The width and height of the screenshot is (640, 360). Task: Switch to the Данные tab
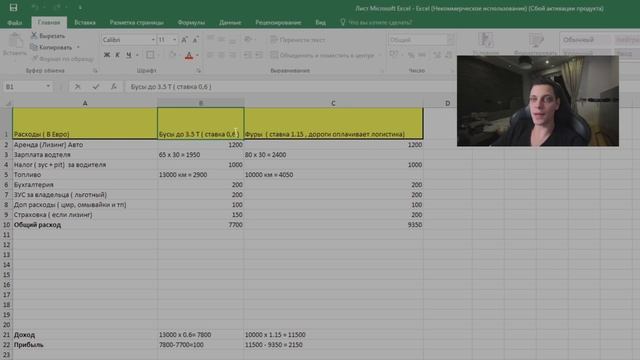pos(230,22)
